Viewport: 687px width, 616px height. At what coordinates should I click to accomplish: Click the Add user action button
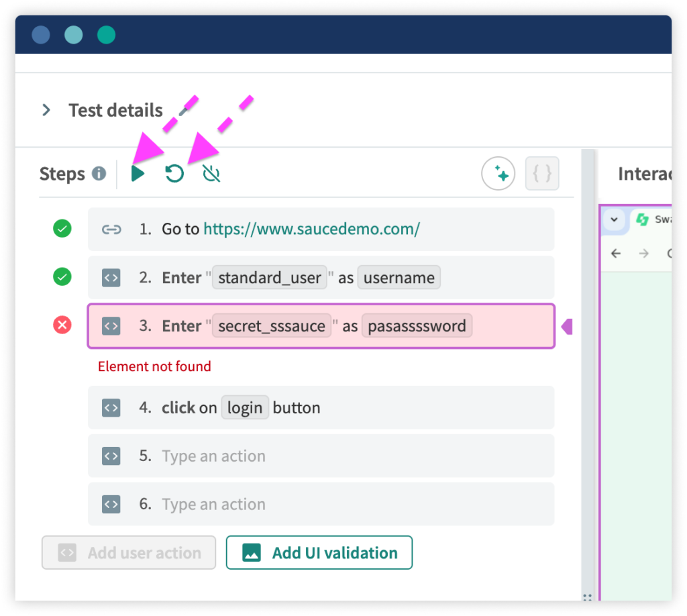128,552
